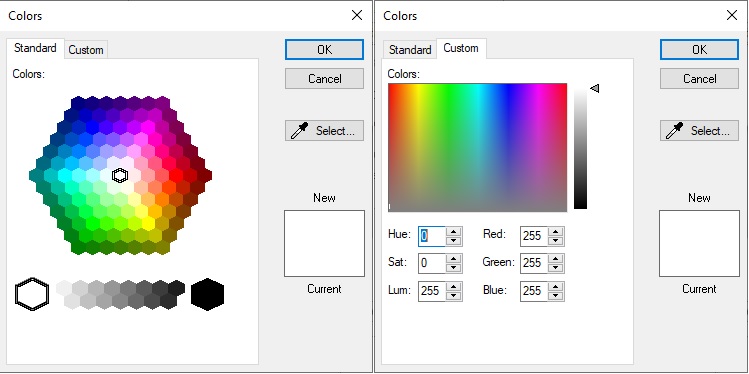Increase Sat with up spinner arrow
The width and height of the screenshot is (749, 374).
pyautogui.click(x=454, y=258)
